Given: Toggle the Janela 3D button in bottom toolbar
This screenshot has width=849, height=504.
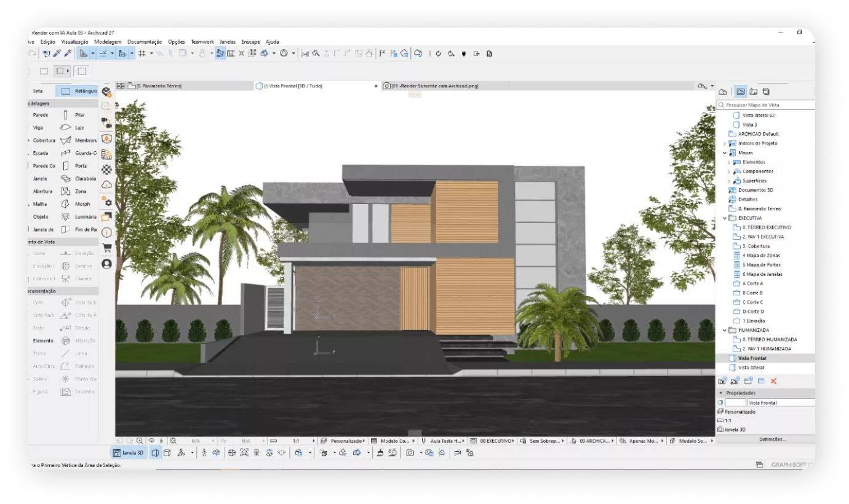Looking at the screenshot, I should (x=128, y=453).
